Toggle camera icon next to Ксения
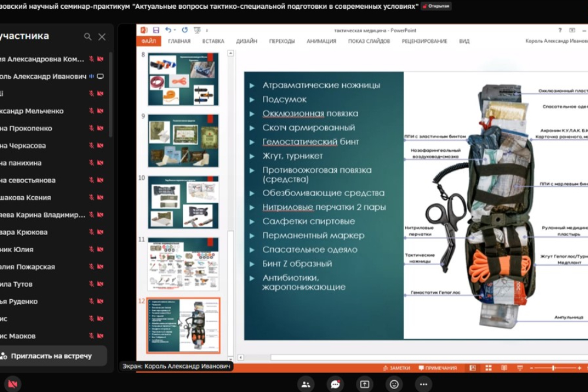This screenshot has height=392, width=588. [100, 197]
